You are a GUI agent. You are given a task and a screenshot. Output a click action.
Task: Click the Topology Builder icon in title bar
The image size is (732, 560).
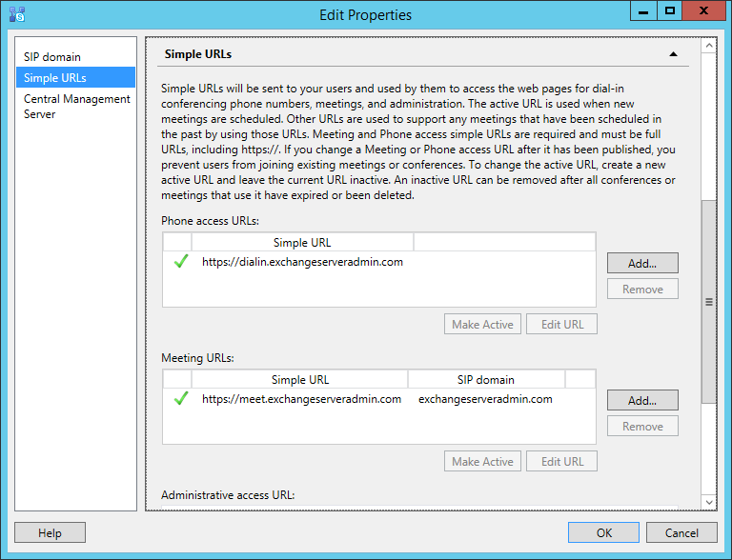[x=17, y=14]
